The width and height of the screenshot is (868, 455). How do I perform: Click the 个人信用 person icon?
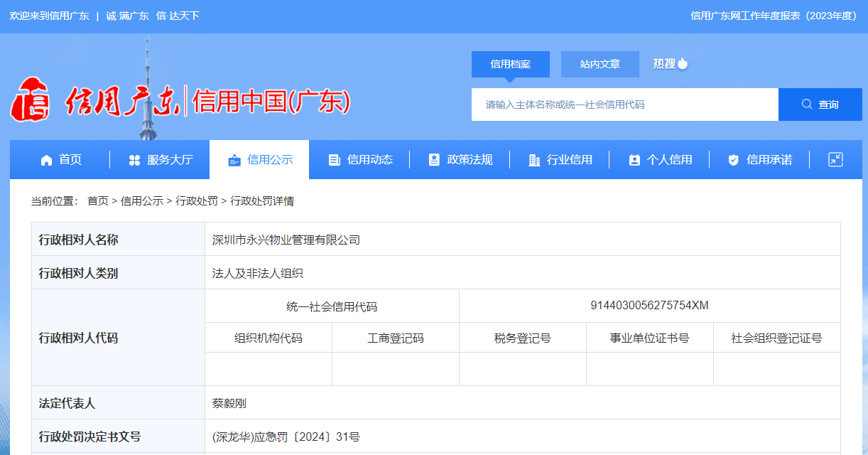(x=634, y=160)
